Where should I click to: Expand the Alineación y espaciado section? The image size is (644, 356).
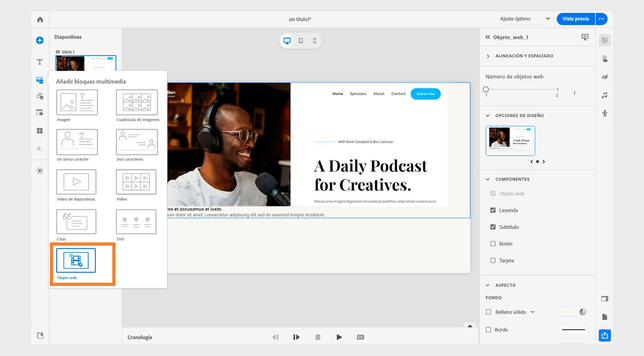tap(488, 56)
